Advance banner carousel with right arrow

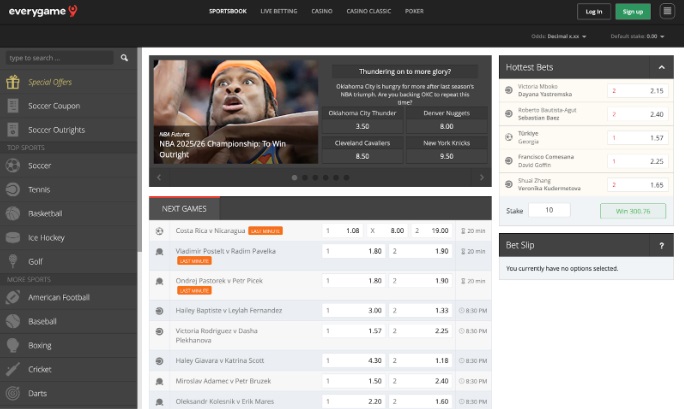(x=482, y=177)
